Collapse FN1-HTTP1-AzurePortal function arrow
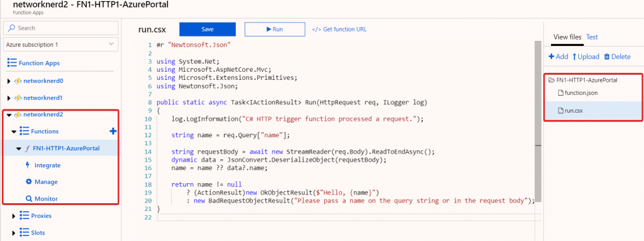 click(18, 149)
